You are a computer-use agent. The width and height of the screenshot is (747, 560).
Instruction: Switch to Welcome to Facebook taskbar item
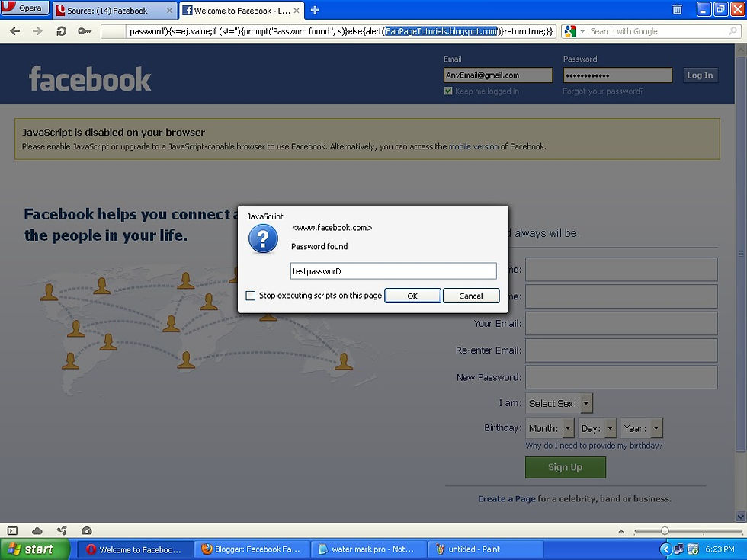[x=135, y=549]
